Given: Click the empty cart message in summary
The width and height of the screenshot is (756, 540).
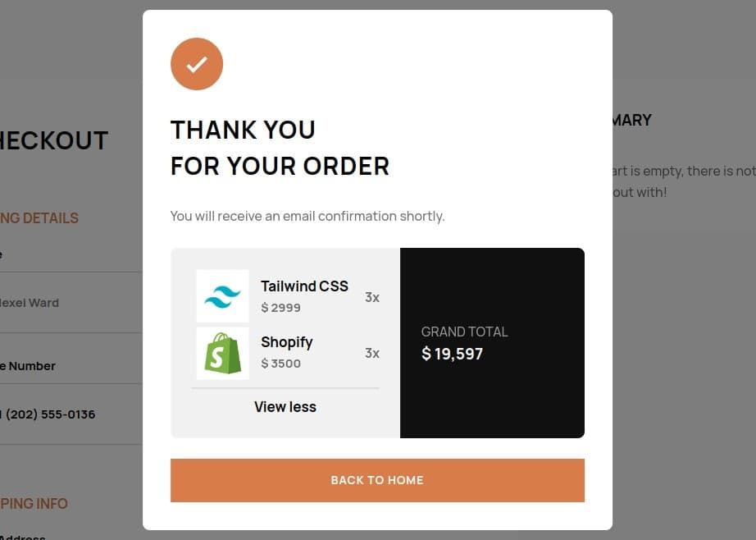Looking at the screenshot, I should pyautogui.click(x=683, y=181).
